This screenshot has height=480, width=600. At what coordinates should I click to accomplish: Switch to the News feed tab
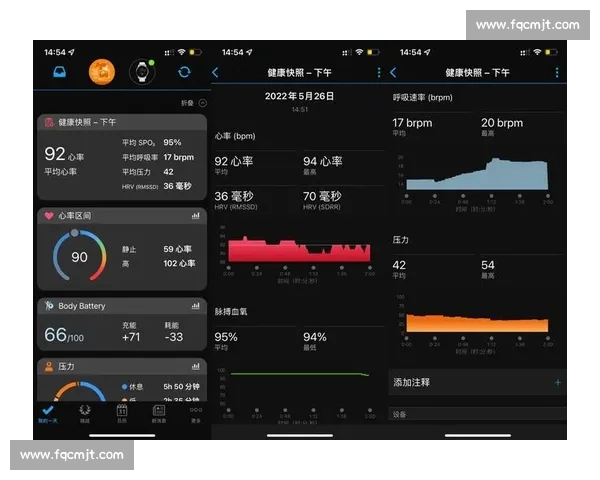[159, 414]
